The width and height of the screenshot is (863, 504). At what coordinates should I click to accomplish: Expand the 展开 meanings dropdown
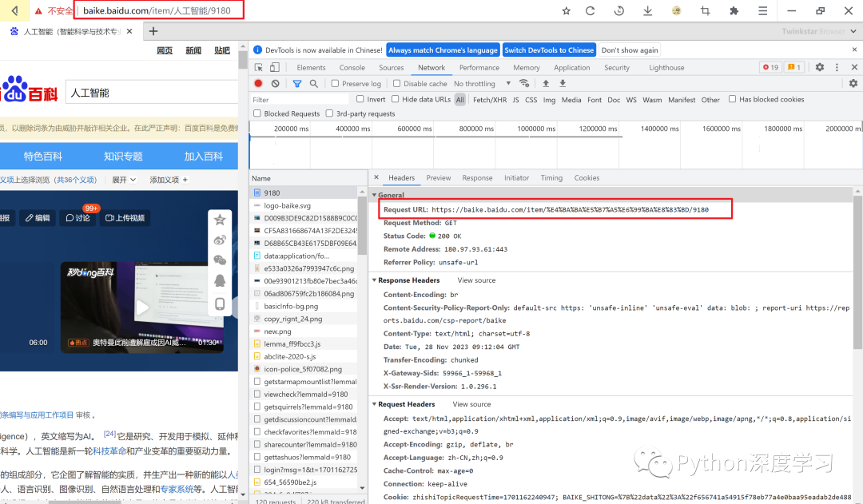125,180
